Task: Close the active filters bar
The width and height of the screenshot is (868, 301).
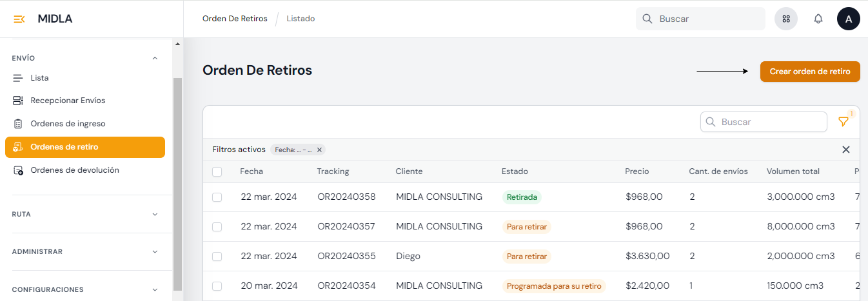Action: (846, 150)
